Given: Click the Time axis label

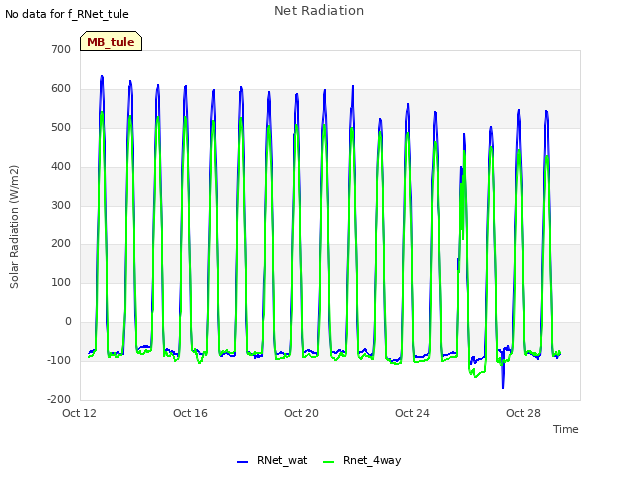Looking at the screenshot, I should [x=565, y=429].
